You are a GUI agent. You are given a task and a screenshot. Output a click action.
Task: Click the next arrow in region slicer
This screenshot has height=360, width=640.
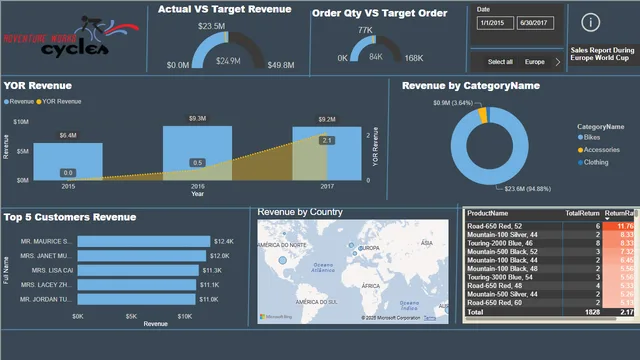(x=558, y=62)
